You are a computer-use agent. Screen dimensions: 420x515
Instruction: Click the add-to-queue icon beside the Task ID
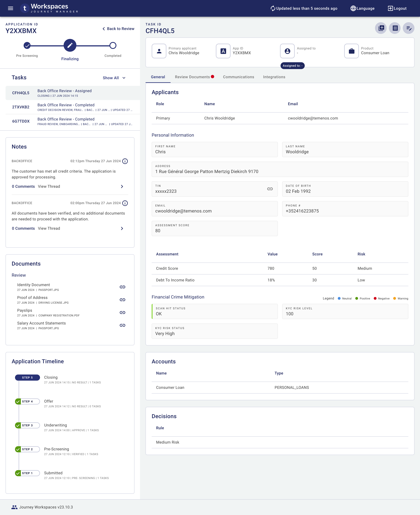coord(381,28)
